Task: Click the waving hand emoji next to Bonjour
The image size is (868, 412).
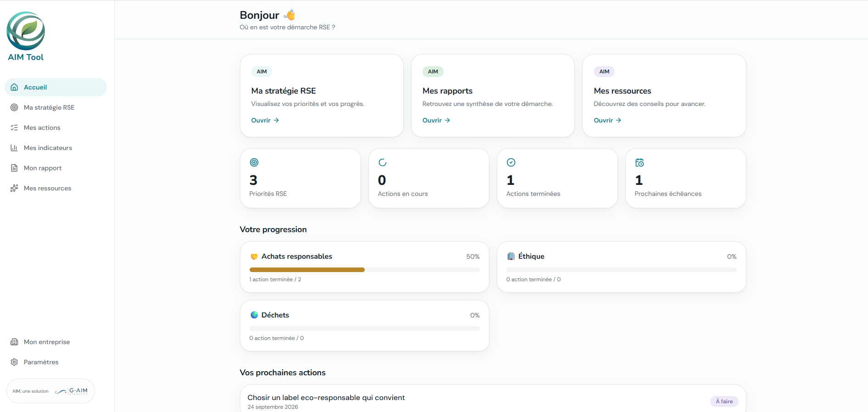Action: pyautogui.click(x=289, y=15)
